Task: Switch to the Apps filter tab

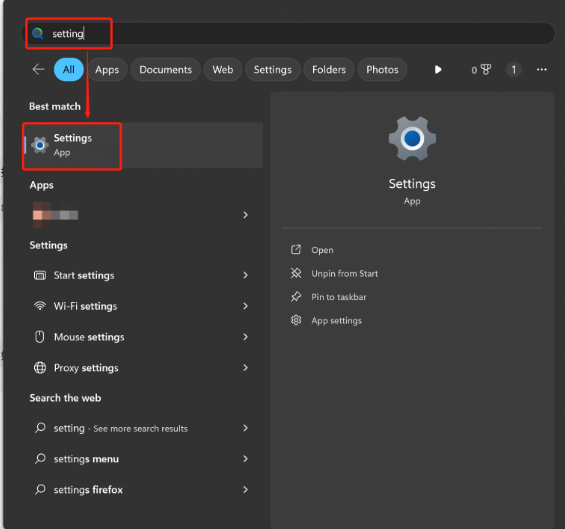Action: [107, 70]
